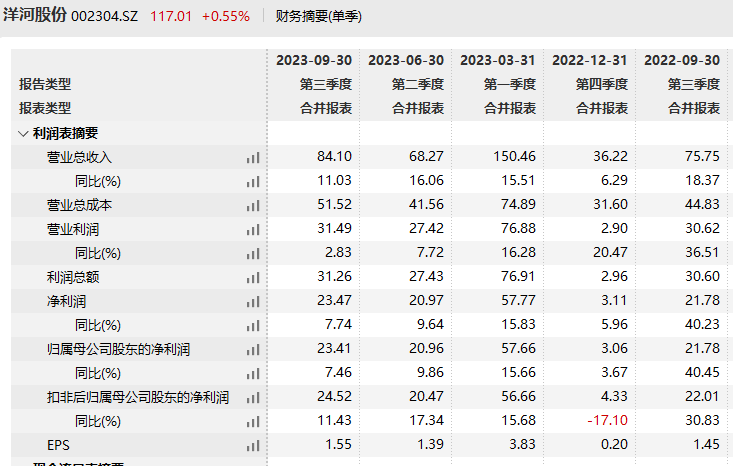Click value 40.45 in 2022-09-30 column
Screen dimensions: 733x466
coord(702,372)
